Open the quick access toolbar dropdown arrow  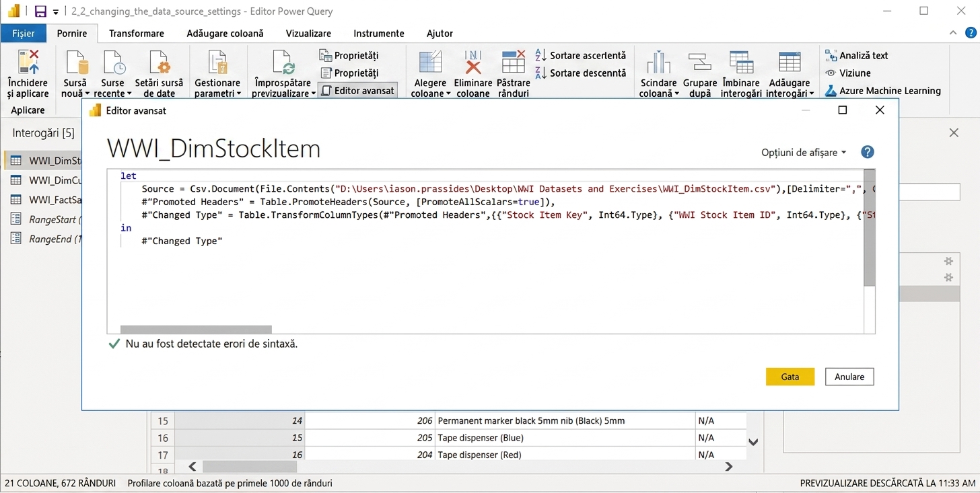coord(56,11)
